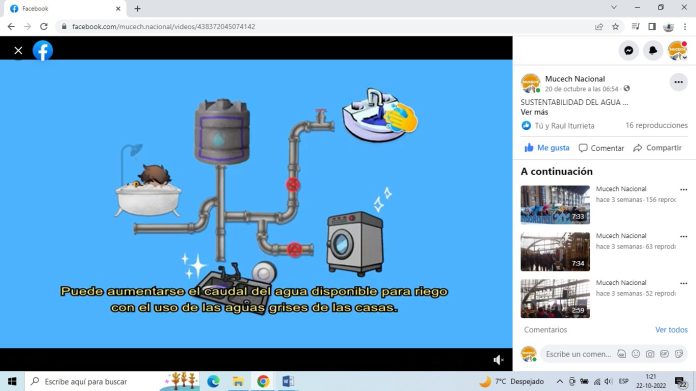
Task: Toggle the Me gusta like button
Action: (x=547, y=148)
